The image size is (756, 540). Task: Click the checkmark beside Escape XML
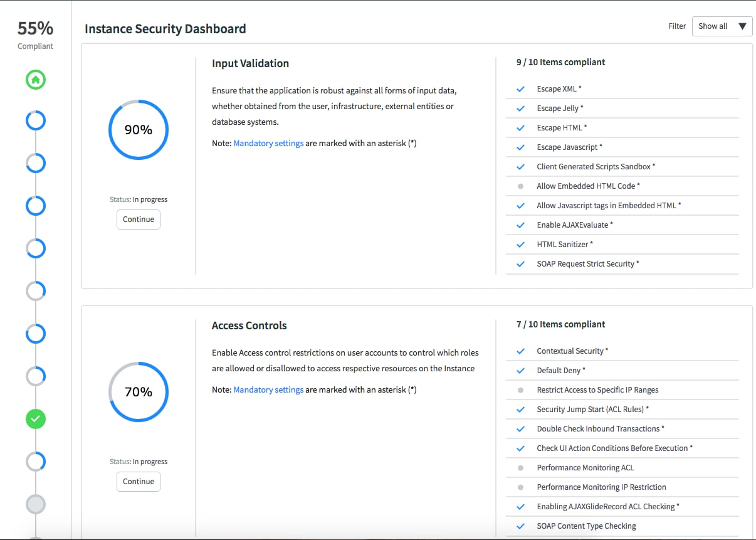pos(520,89)
